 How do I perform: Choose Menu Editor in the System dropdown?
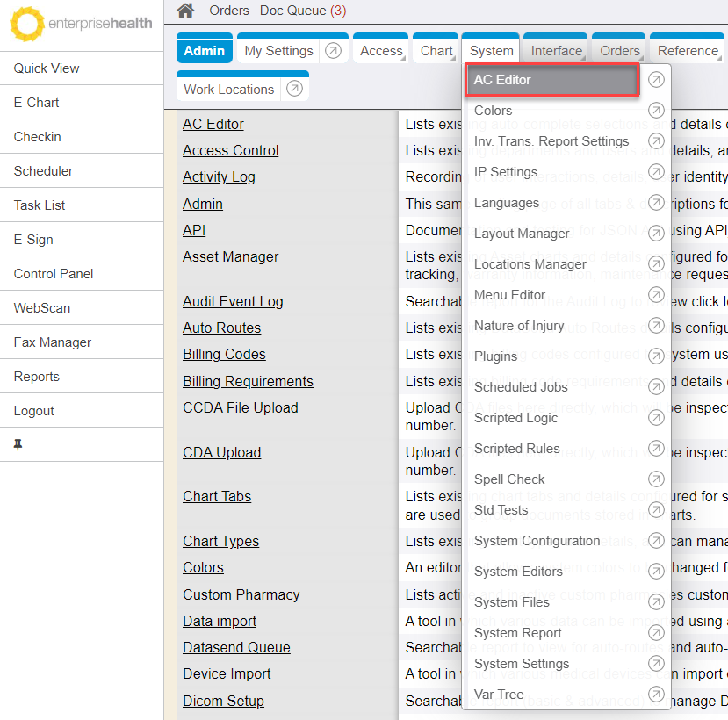click(x=509, y=295)
